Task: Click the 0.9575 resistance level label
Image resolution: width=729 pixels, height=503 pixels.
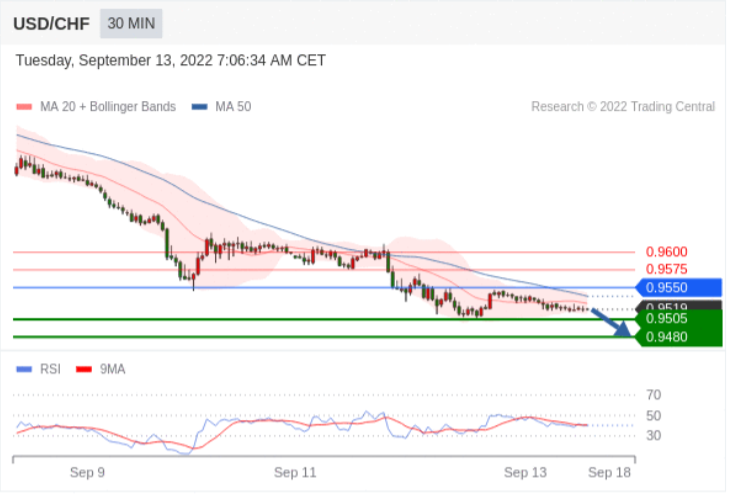Action: 666,269
